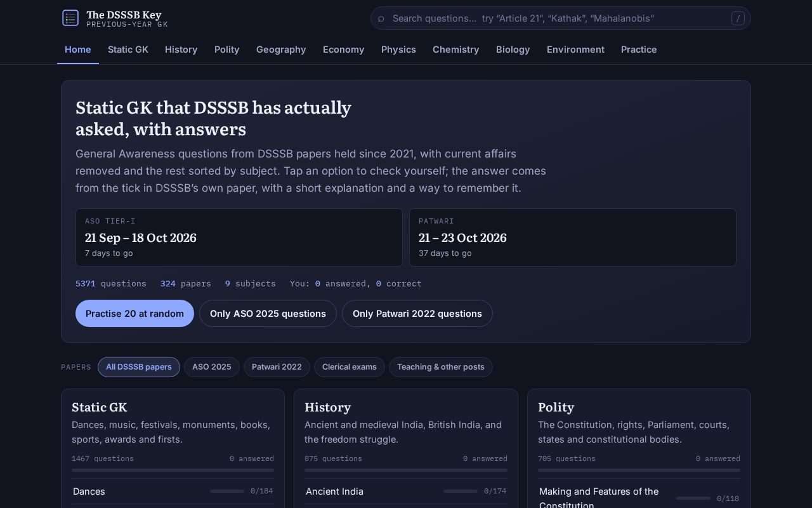Click the slash shortcut key badge
This screenshot has width=812, height=508.
(738, 18)
